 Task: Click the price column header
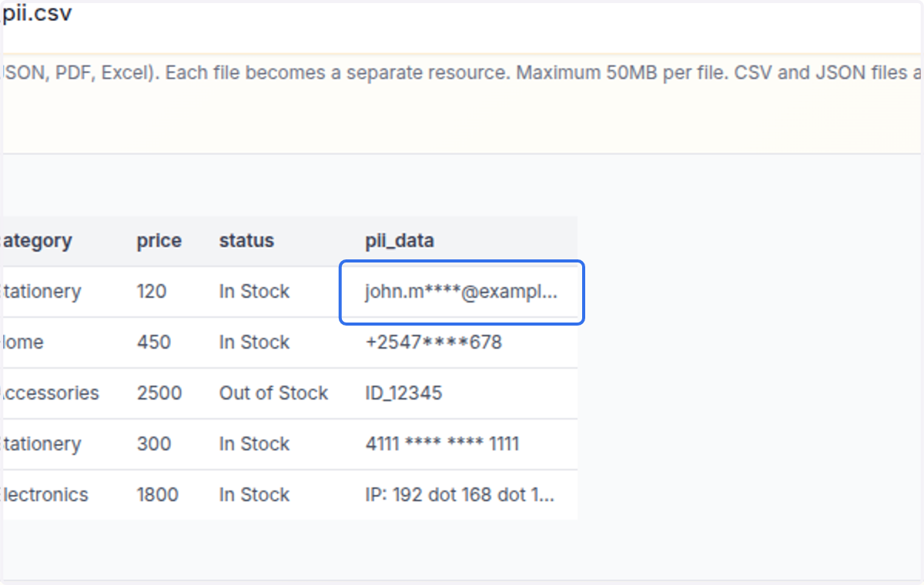[x=159, y=241]
